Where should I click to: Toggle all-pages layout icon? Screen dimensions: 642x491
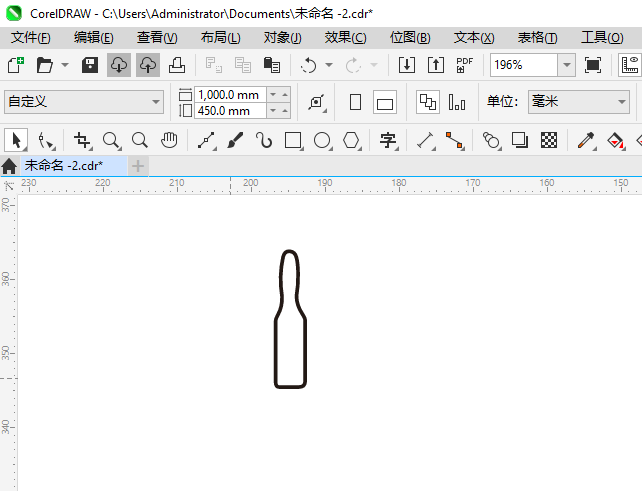[428, 102]
